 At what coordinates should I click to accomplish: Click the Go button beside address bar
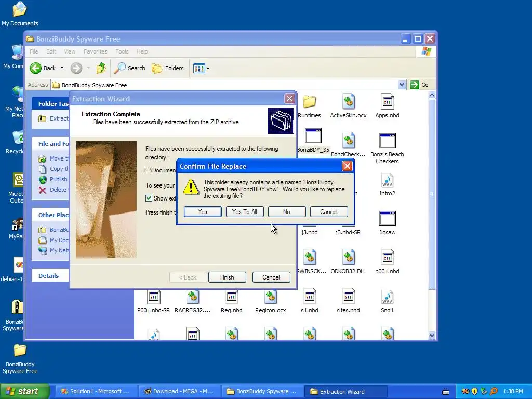(x=419, y=85)
